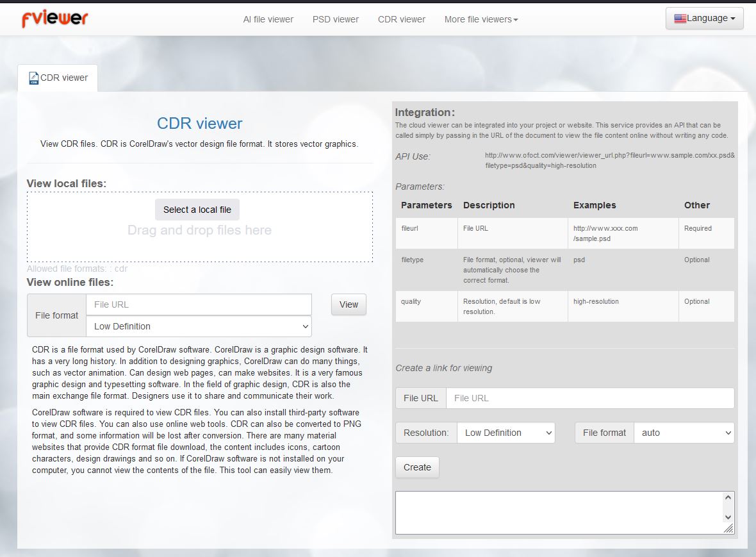
Task: Click the text area scroll down arrow
Action: 728,517
